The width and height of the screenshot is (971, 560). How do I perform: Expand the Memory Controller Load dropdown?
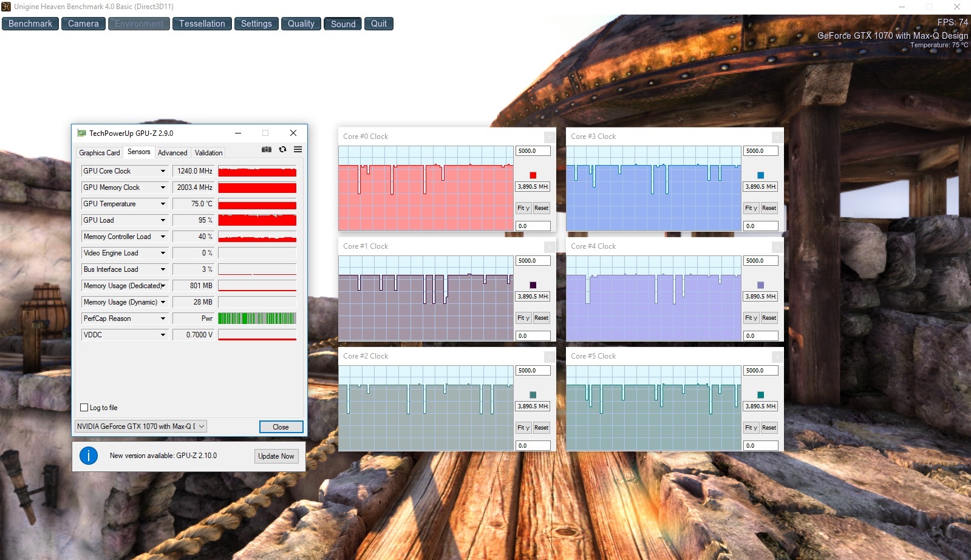[163, 237]
